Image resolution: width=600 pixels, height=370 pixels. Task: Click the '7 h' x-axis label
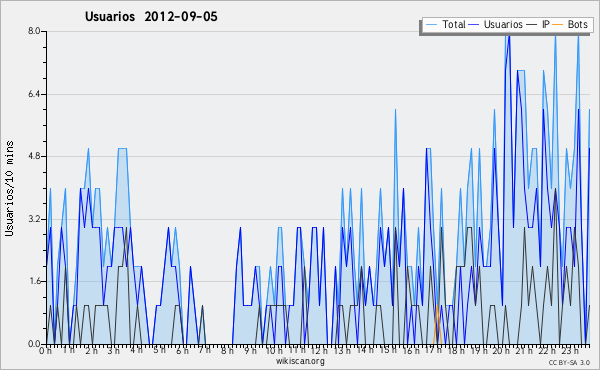(x=204, y=350)
